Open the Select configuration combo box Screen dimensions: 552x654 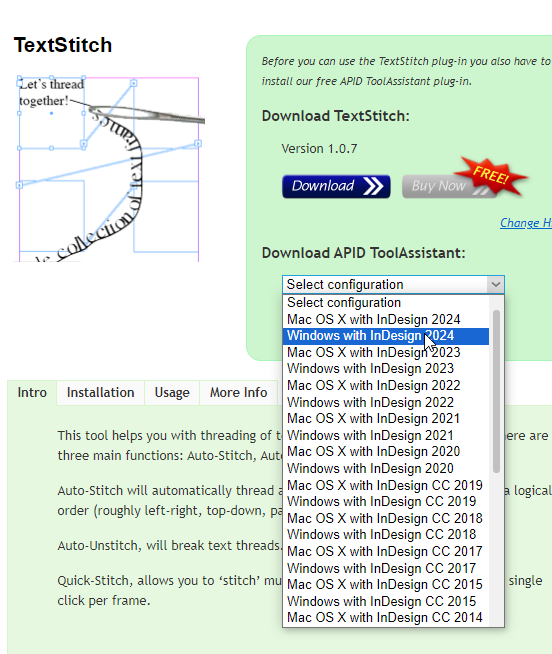point(393,284)
